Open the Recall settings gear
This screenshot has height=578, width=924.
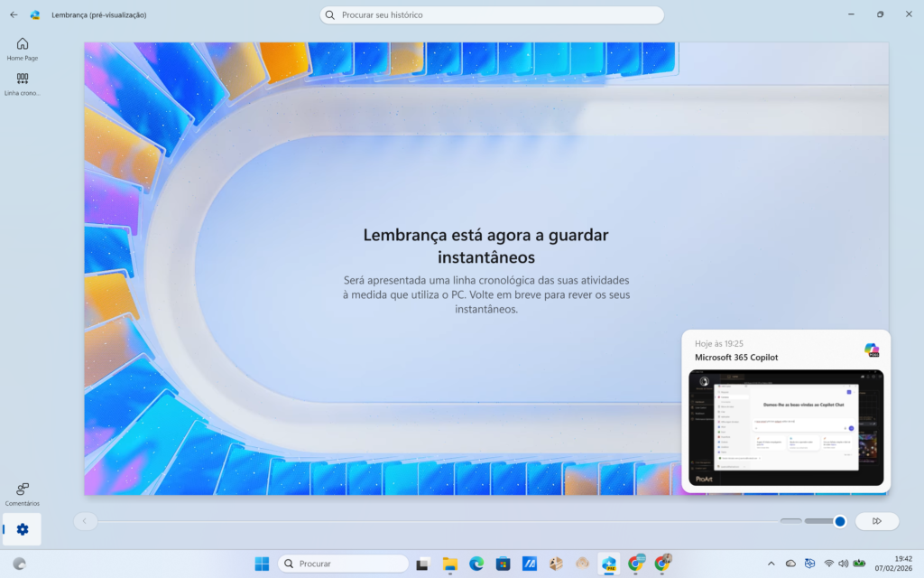pos(21,530)
